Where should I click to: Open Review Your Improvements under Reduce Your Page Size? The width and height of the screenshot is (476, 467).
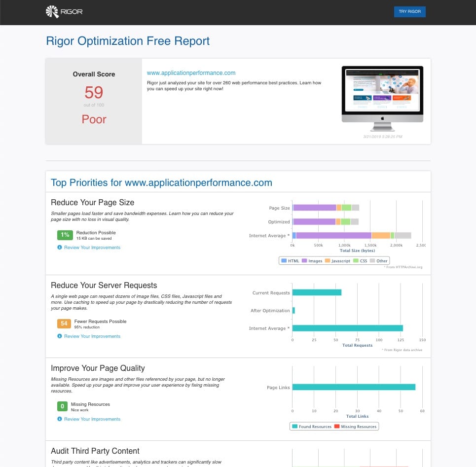click(92, 248)
